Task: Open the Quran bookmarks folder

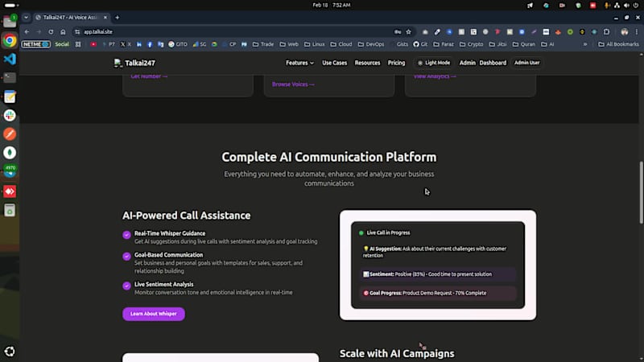Action: tap(524, 44)
